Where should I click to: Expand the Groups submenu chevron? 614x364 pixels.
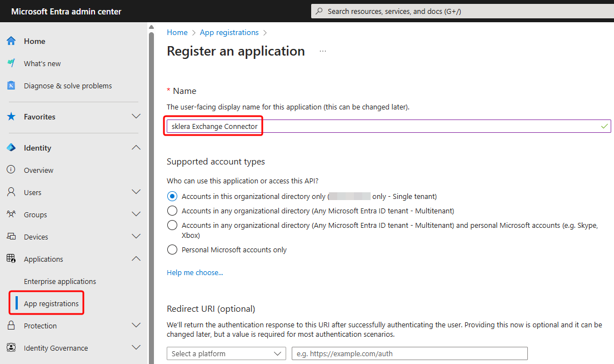136,214
